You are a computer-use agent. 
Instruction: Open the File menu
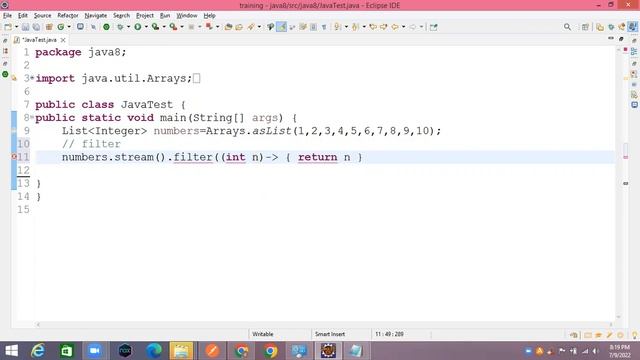(x=7, y=16)
